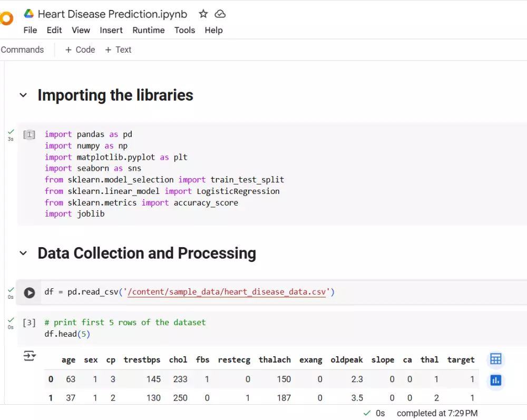Open the Tools menu
527x420 pixels.
point(185,30)
